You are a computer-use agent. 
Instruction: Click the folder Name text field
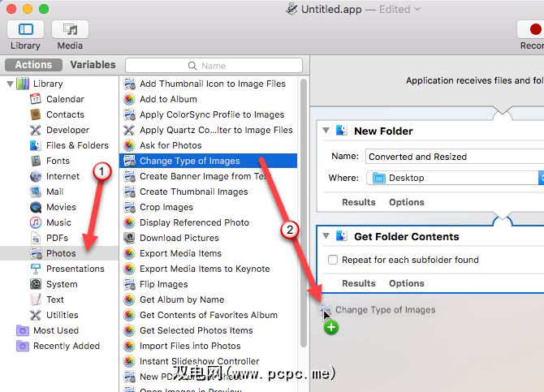(455, 157)
